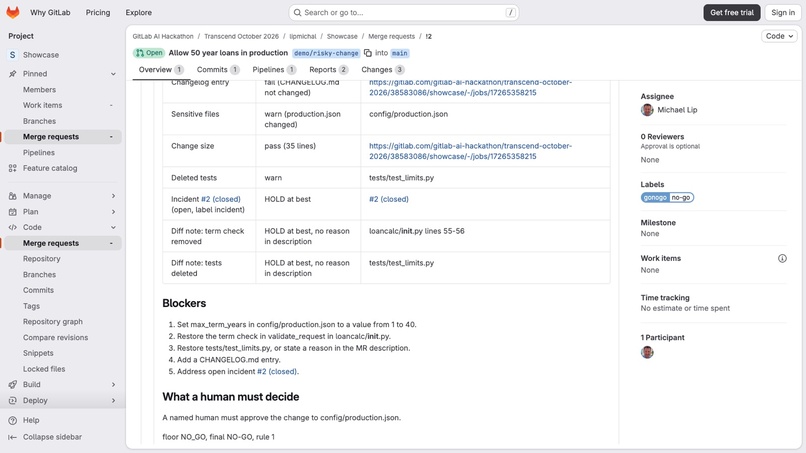Image resolution: width=806 pixels, height=453 pixels.
Task: Expand the Manage section
Action: (113, 196)
